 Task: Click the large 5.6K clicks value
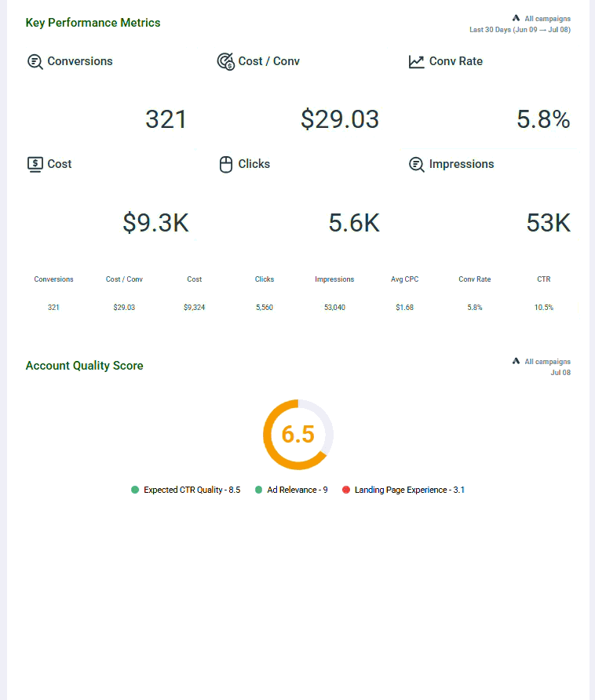354,223
